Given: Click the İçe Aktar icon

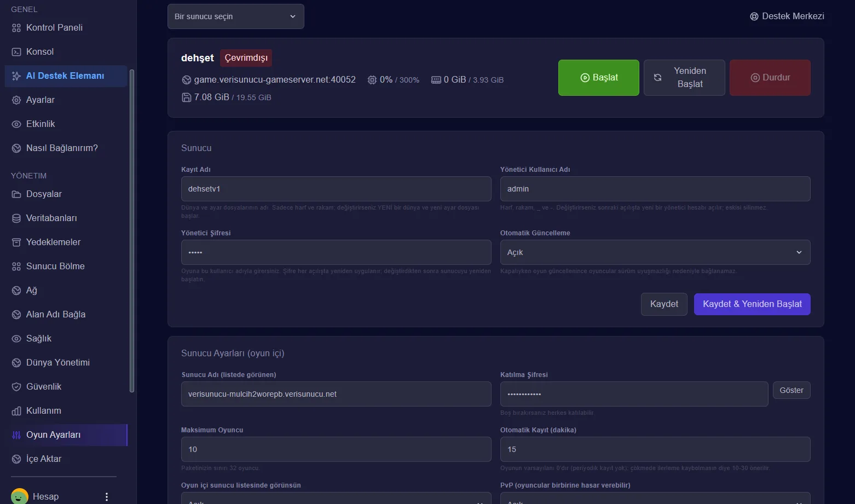Looking at the screenshot, I should [x=16, y=459].
